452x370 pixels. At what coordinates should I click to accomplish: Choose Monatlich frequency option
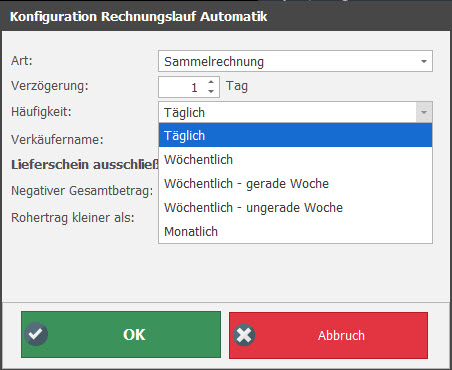click(x=295, y=231)
